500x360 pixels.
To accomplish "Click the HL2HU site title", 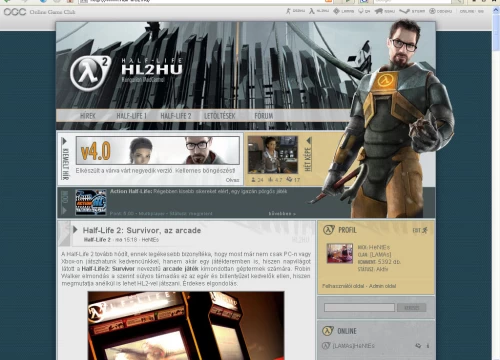I will pos(152,69).
